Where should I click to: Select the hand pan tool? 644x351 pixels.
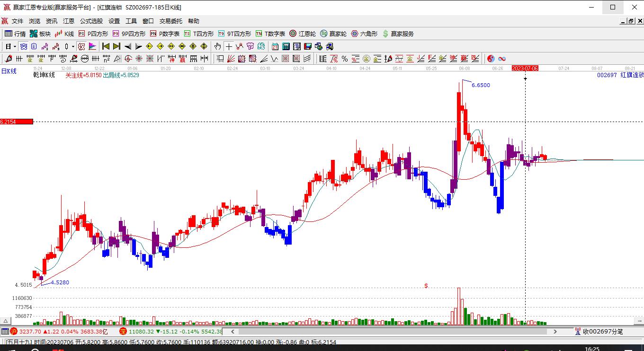[217, 46]
